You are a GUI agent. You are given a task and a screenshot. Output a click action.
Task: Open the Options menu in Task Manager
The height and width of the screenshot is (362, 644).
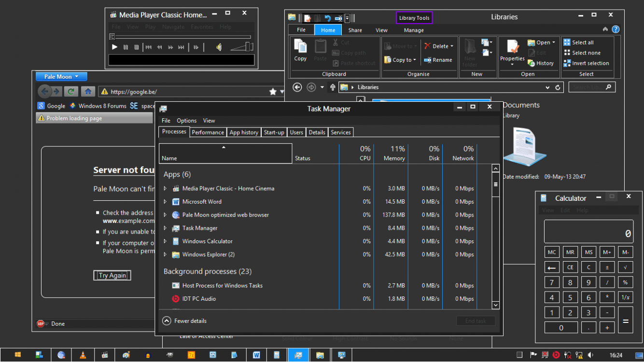186,121
